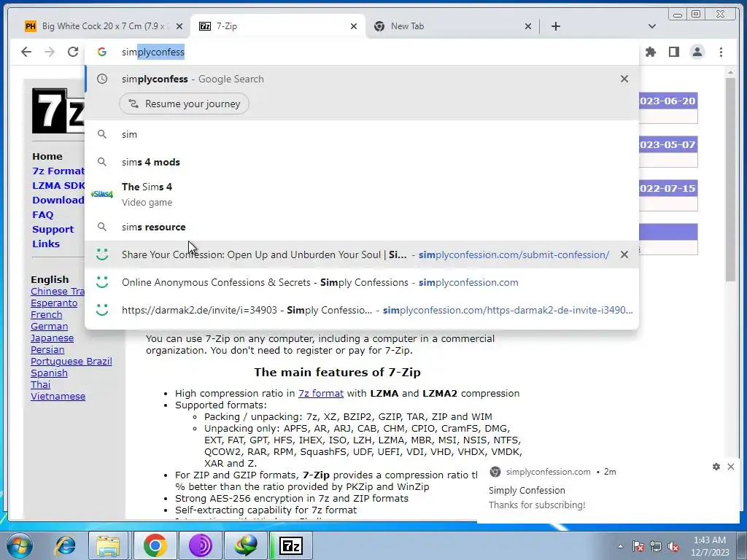747x560 pixels.
Task: Expand the tab search chevron
Action: pyautogui.click(x=651, y=26)
